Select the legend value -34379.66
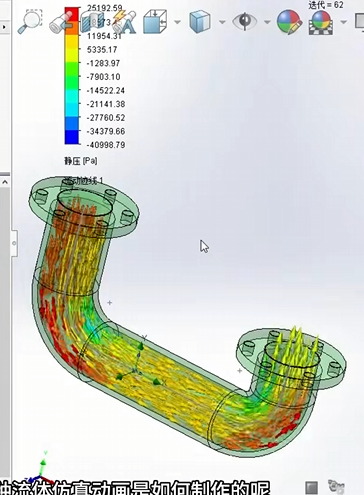The width and height of the screenshot is (364, 495). tap(106, 131)
